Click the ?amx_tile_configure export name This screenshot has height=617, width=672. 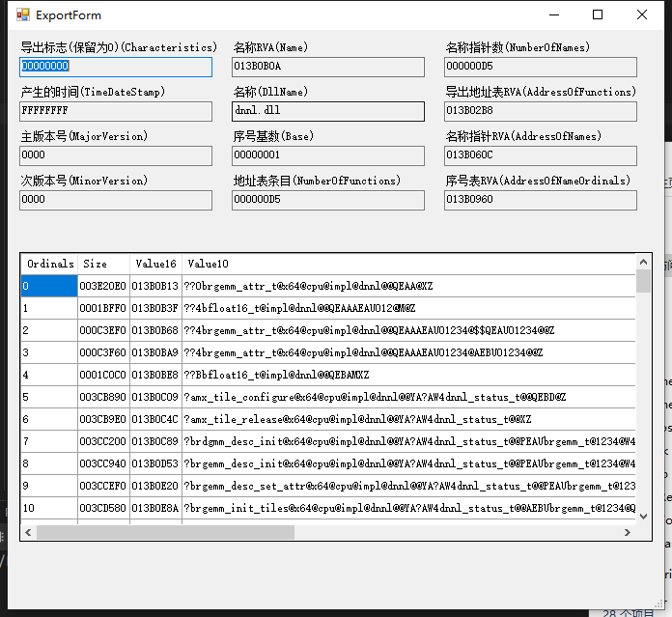click(408, 397)
